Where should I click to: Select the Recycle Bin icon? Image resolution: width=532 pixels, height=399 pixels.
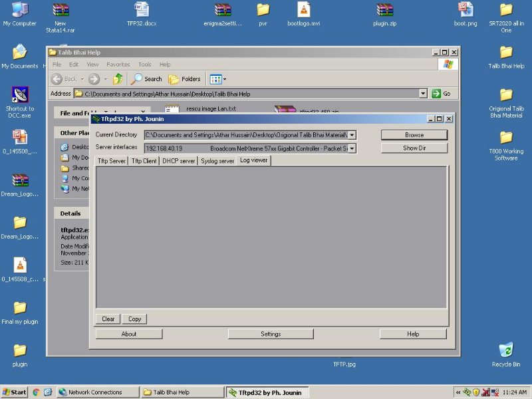pyautogui.click(x=506, y=354)
